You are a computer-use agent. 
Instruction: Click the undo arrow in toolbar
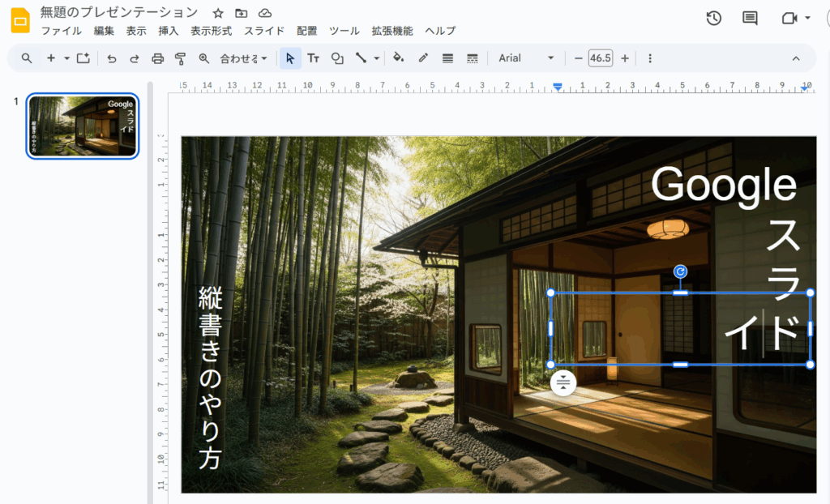[x=112, y=58]
